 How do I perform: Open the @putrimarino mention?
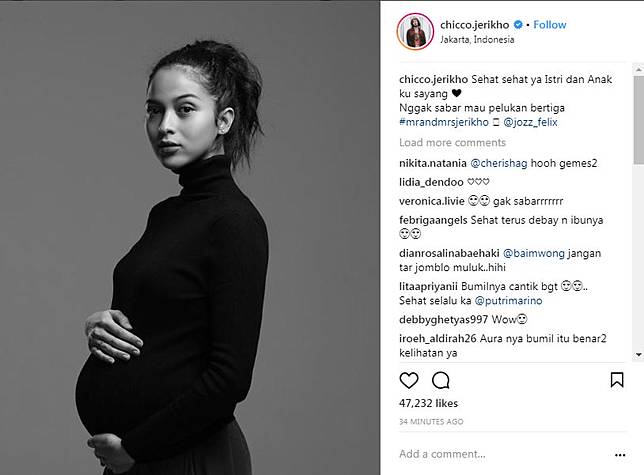[x=508, y=301]
